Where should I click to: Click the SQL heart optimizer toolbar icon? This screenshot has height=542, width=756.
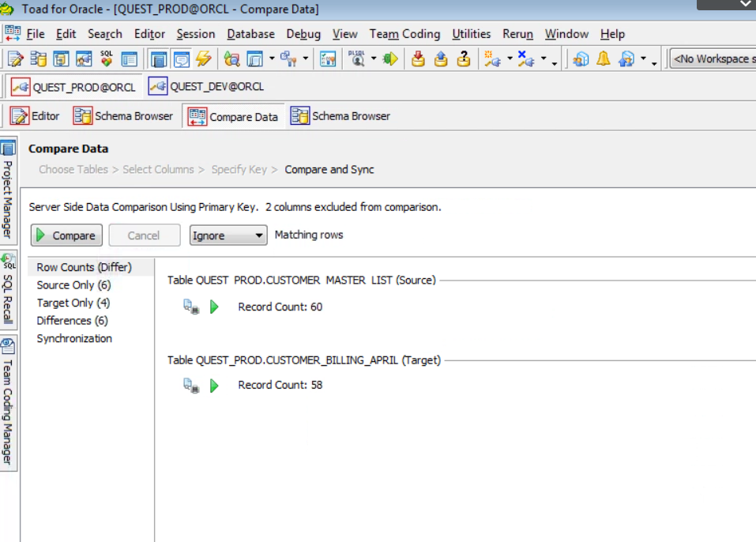pyautogui.click(x=107, y=58)
